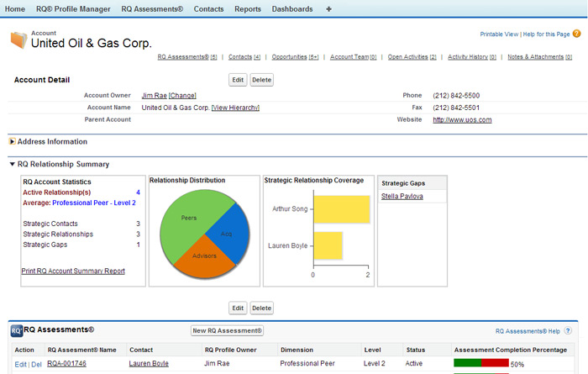
Task: Click the View Hierarchy link
Action: click(235, 108)
